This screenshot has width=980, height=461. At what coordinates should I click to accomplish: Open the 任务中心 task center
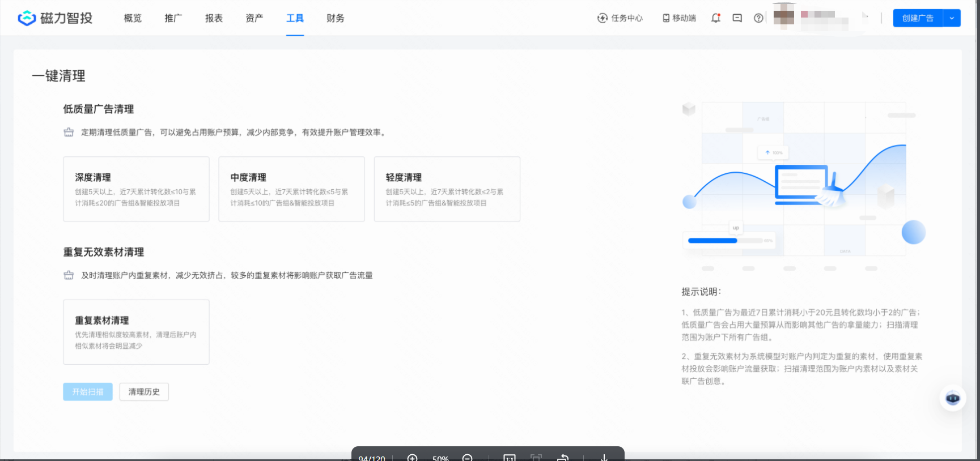pos(620,18)
